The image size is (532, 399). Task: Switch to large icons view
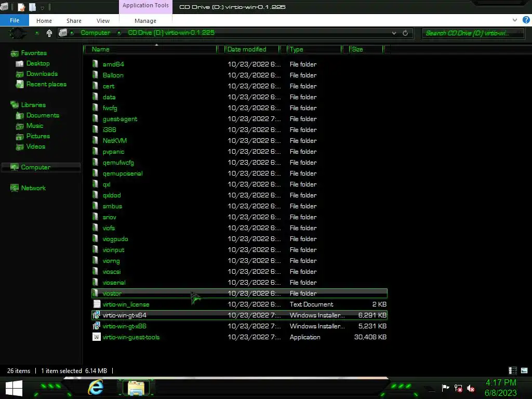click(524, 370)
